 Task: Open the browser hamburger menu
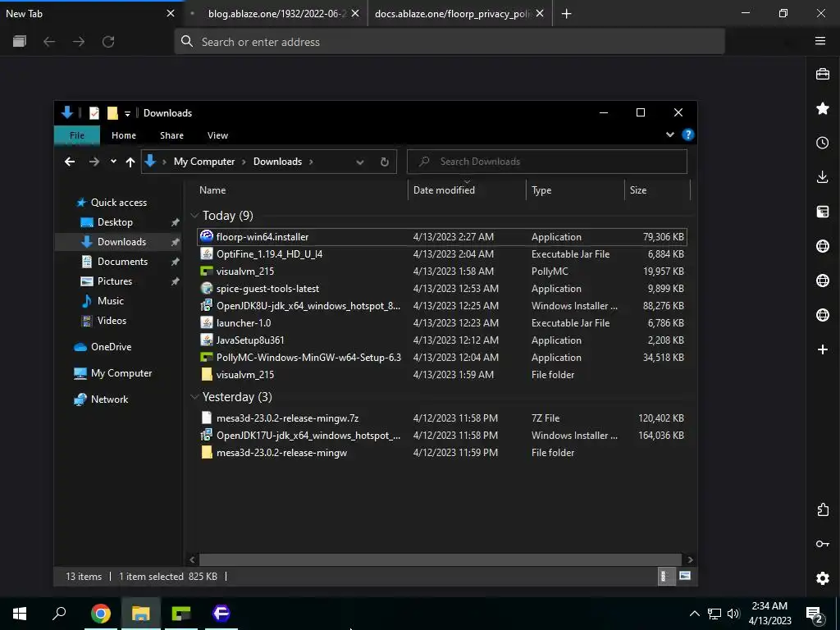pyautogui.click(x=819, y=41)
